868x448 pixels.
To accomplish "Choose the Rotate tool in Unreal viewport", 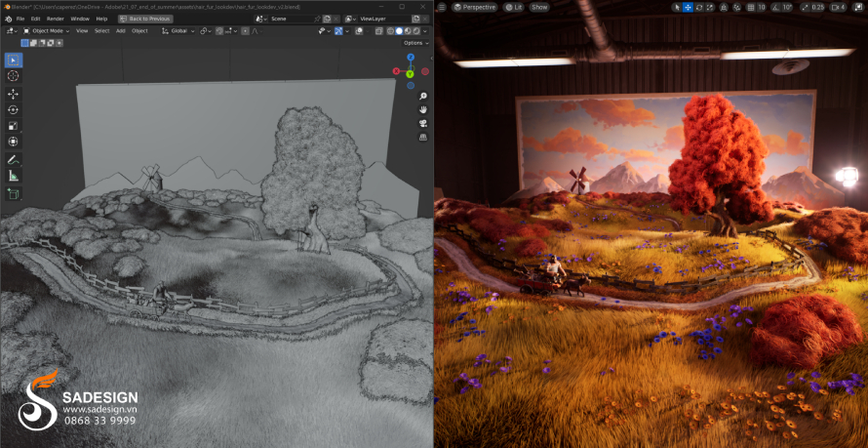I will coord(699,7).
